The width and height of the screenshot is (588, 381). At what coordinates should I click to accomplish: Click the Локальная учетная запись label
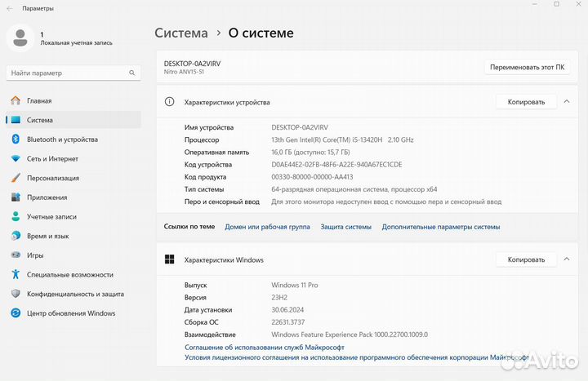click(76, 42)
